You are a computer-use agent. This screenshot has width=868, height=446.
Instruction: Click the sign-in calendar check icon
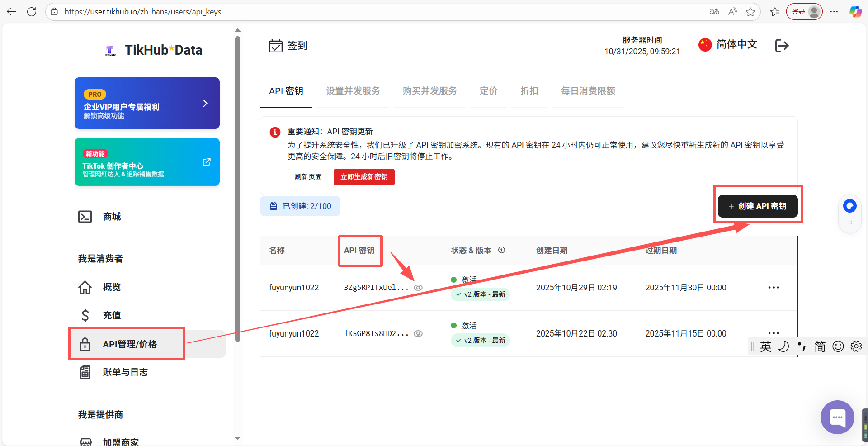275,46
